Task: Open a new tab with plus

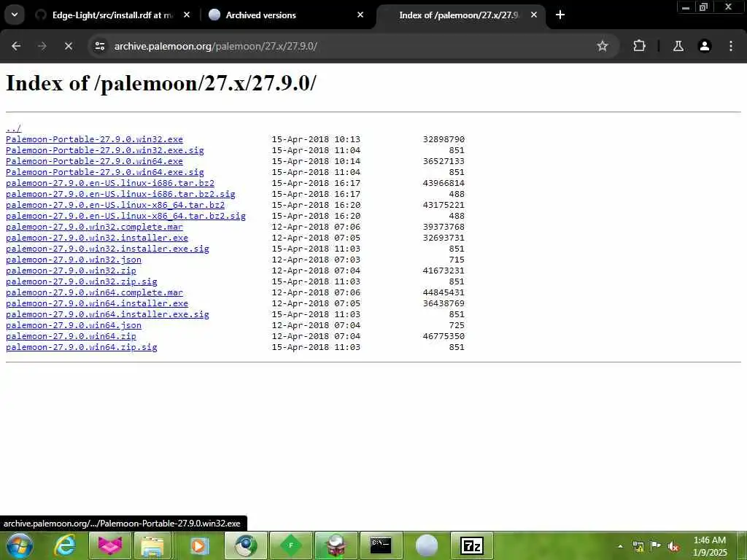Action: [560, 15]
